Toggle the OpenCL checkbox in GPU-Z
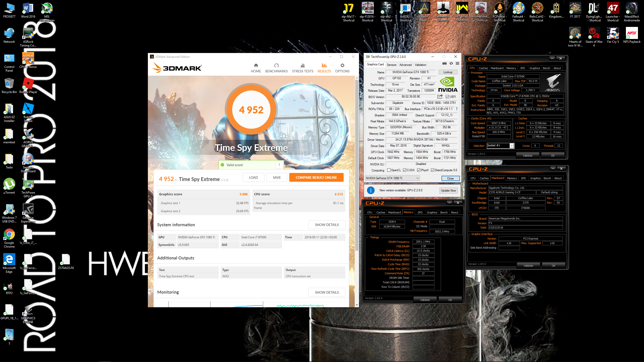The width and height of the screenshot is (644, 362). (x=389, y=170)
